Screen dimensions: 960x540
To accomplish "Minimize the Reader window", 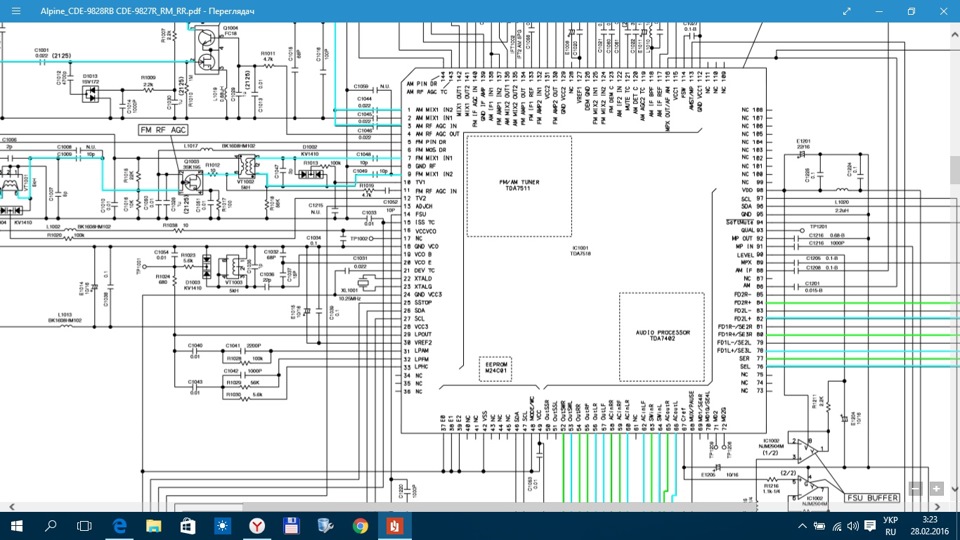I will coord(879,11).
